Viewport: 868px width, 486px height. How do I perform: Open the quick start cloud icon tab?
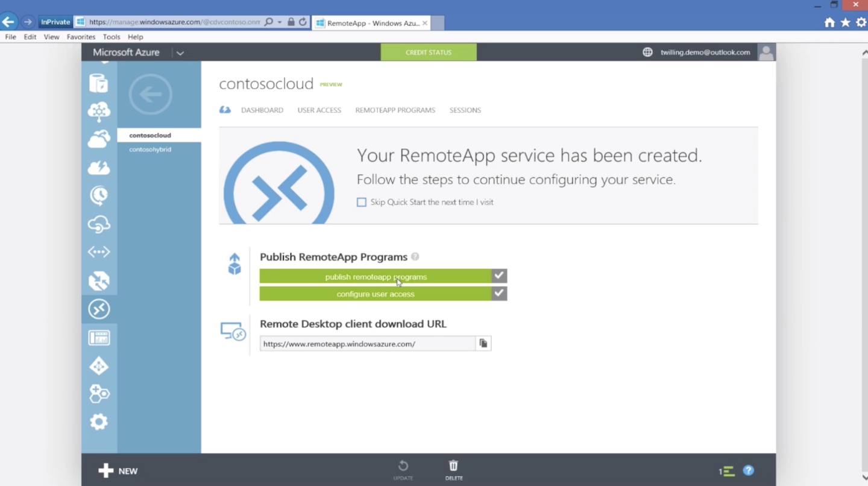coord(225,110)
